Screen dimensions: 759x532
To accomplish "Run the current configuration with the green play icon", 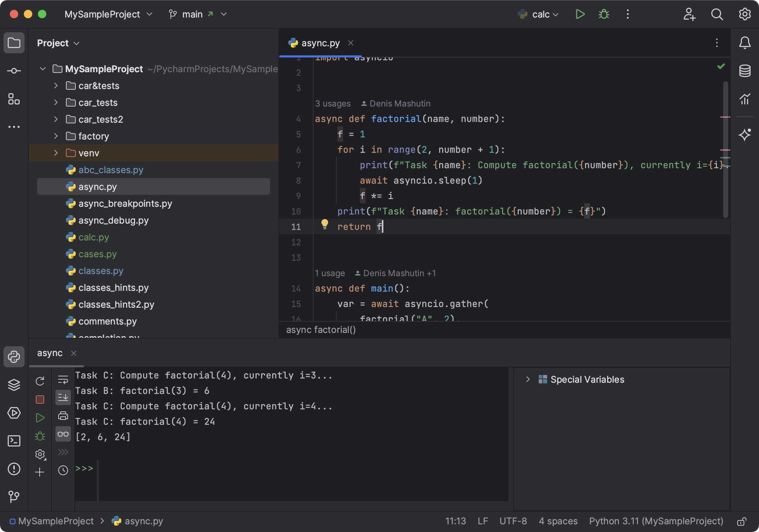I will click(x=580, y=14).
